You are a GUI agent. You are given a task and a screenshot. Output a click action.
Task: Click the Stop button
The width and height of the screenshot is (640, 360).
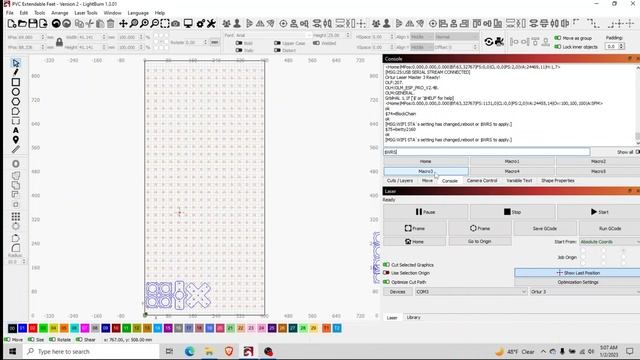(x=512, y=212)
